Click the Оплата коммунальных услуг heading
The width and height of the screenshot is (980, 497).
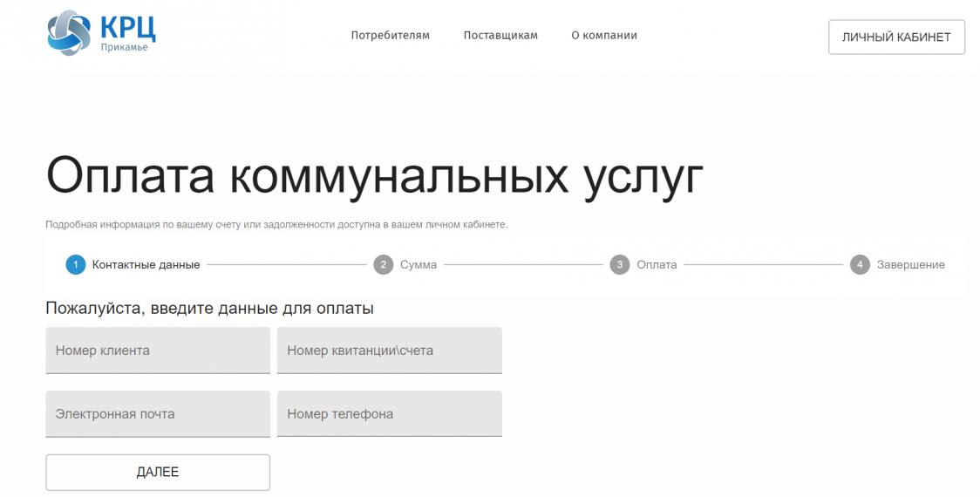pyautogui.click(x=374, y=178)
